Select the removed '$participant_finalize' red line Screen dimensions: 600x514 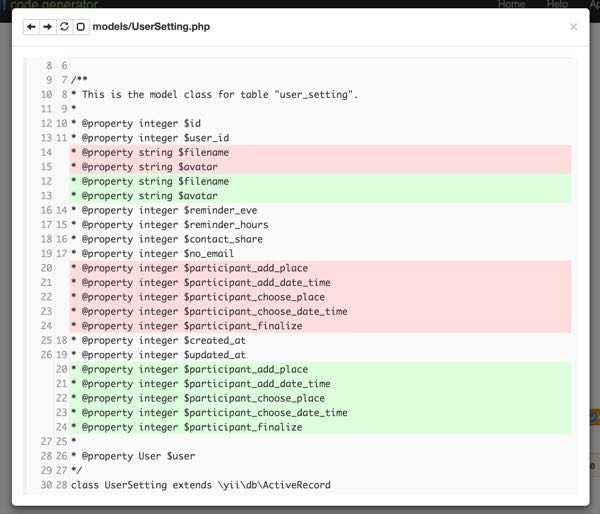point(321,326)
